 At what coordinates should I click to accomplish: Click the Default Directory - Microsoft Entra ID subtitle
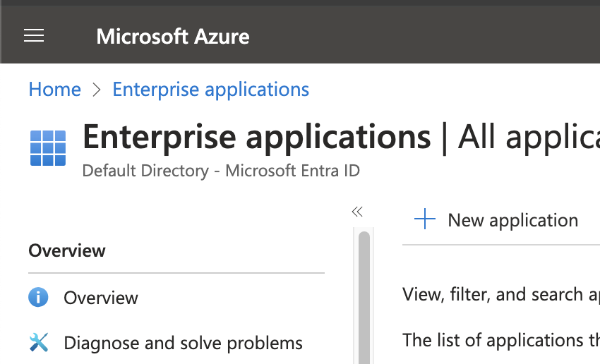coord(221,171)
